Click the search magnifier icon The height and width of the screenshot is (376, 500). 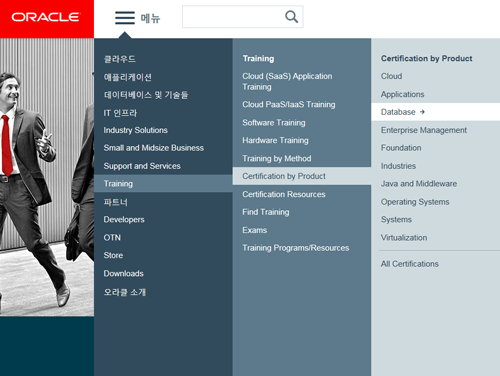(291, 16)
